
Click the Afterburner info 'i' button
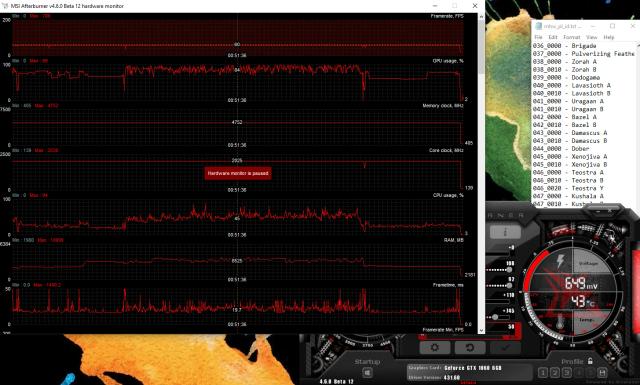(505, 232)
